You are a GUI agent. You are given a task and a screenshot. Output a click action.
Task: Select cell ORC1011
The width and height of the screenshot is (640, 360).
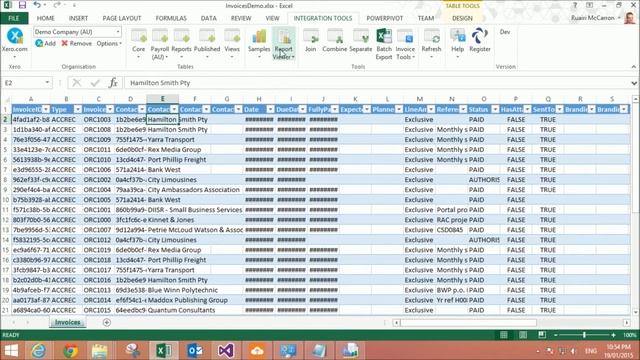(98, 150)
